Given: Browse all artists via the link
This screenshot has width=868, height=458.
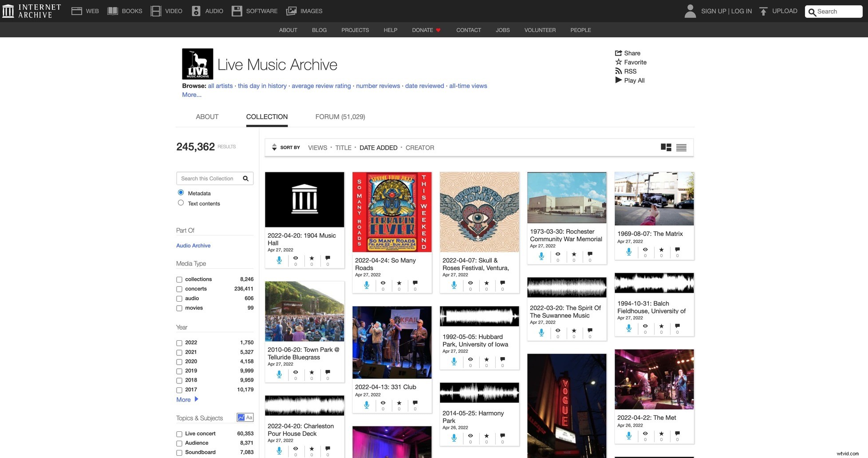Looking at the screenshot, I should (221, 85).
